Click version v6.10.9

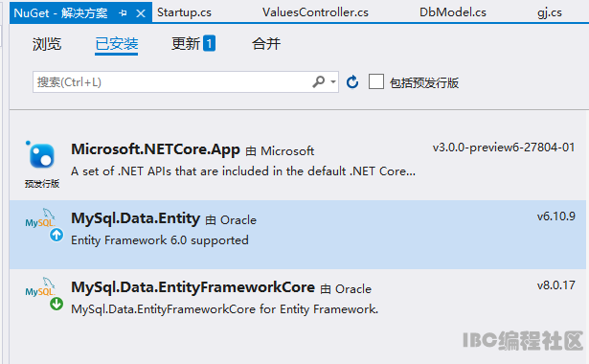[555, 216]
